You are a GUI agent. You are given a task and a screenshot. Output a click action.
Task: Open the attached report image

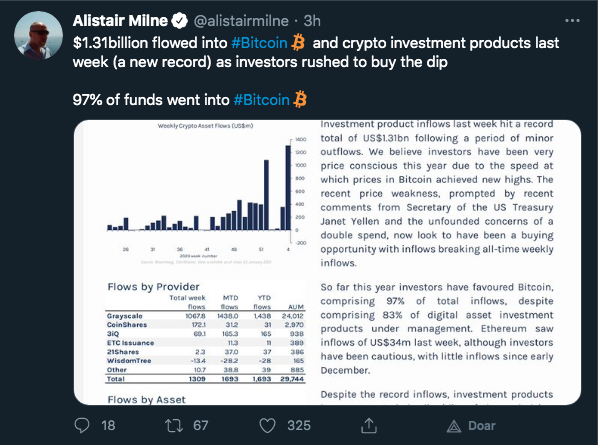[x=327, y=262]
